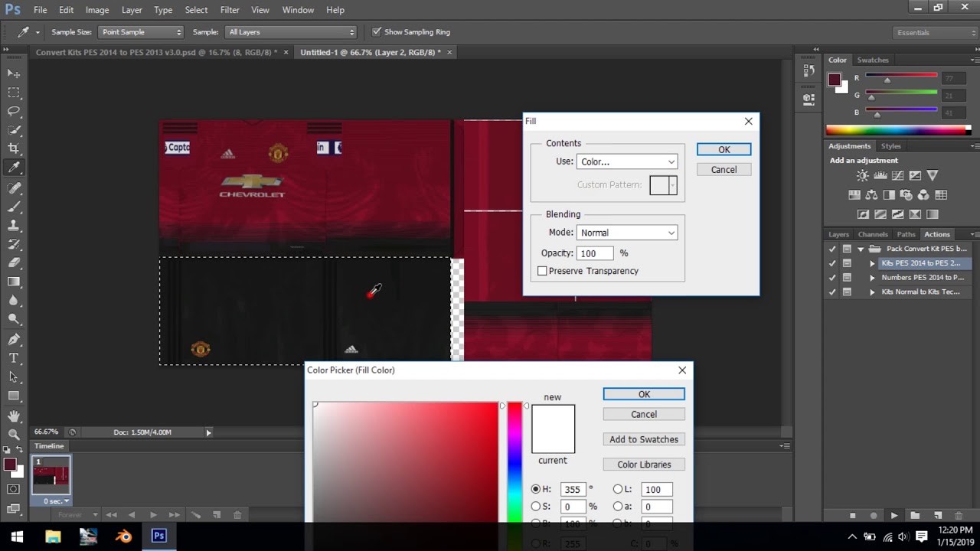Image resolution: width=980 pixels, height=551 pixels.
Task: Select the a radio button
Action: coord(618,507)
